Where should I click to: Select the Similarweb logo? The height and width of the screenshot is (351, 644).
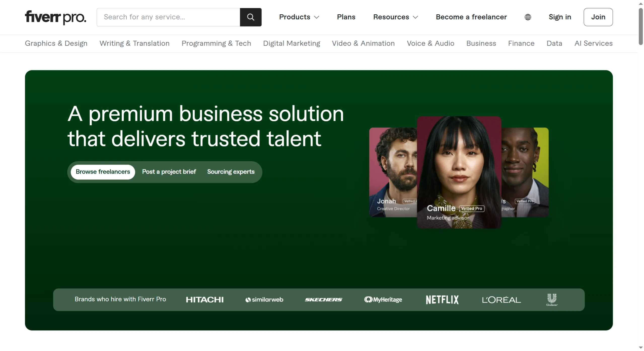click(264, 299)
